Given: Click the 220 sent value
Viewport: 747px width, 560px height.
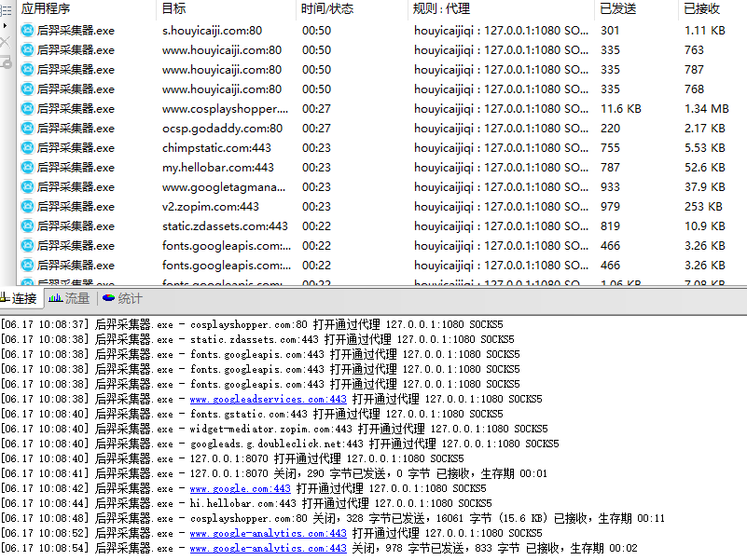Looking at the screenshot, I should point(610,128).
